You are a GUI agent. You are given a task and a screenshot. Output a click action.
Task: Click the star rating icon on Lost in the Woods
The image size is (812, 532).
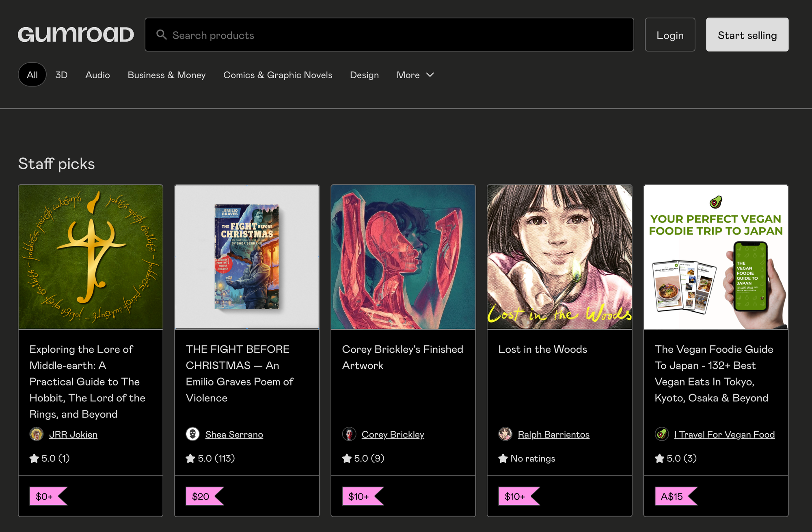[502, 459]
